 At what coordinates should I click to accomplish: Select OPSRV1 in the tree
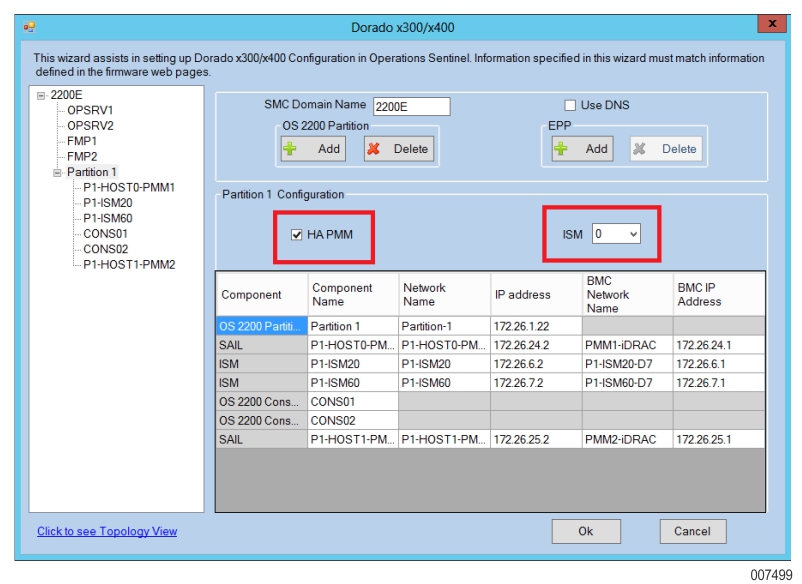click(90, 110)
